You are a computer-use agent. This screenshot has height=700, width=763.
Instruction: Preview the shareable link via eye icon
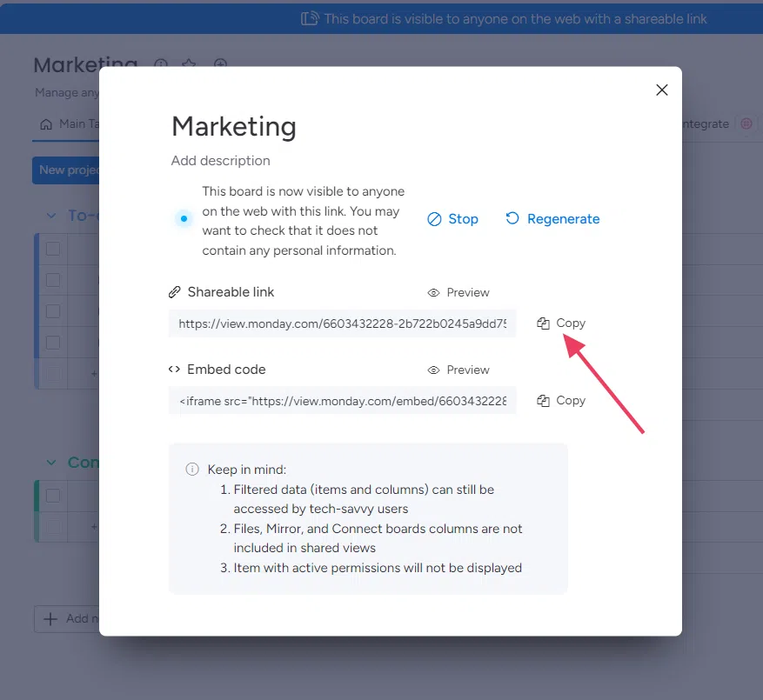[433, 293]
